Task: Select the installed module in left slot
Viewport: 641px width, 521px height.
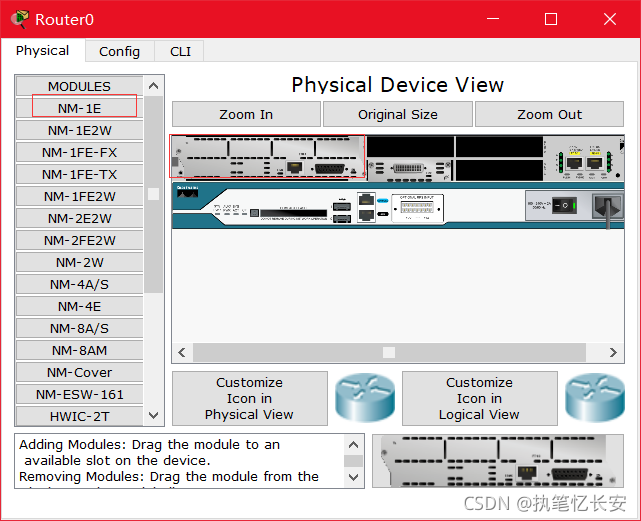Action: point(268,158)
